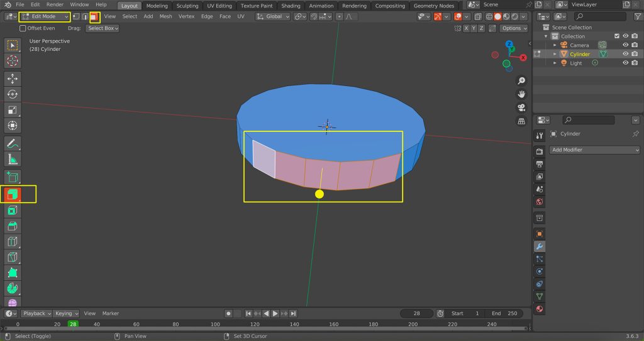Select the Poly Build tool
The height and width of the screenshot is (341, 644).
(x=13, y=273)
